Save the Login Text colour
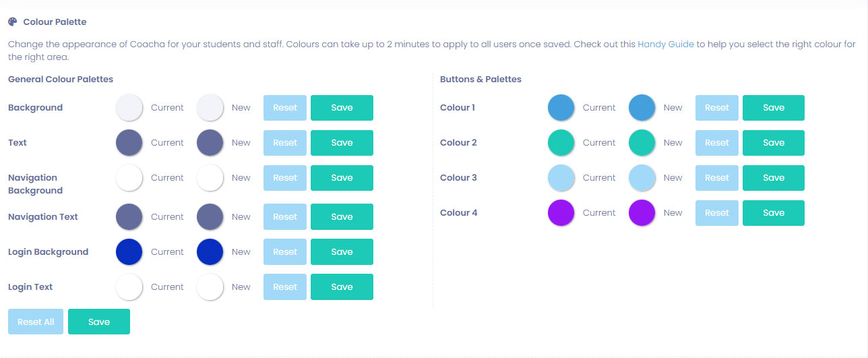This screenshot has width=868, height=358. coord(342,287)
